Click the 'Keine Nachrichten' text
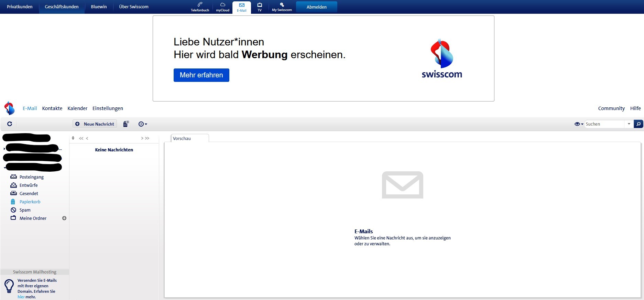Screen dimensions: 644x300 (114, 150)
